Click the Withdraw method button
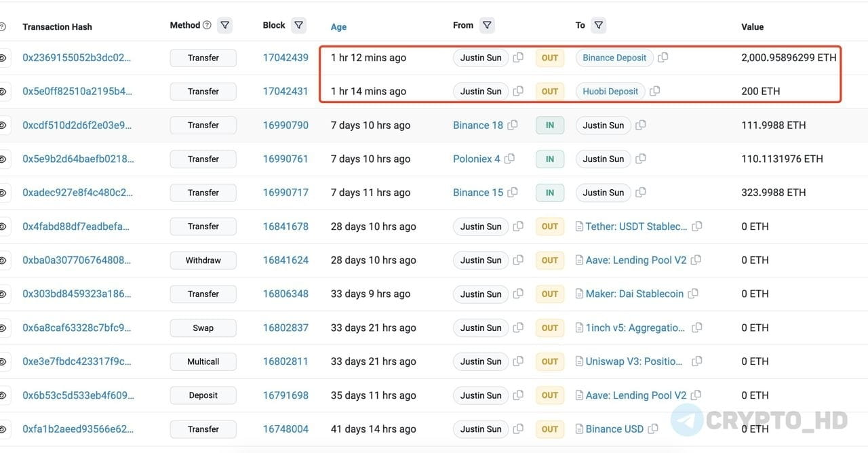868x453 pixels. [x=203, y=260]
